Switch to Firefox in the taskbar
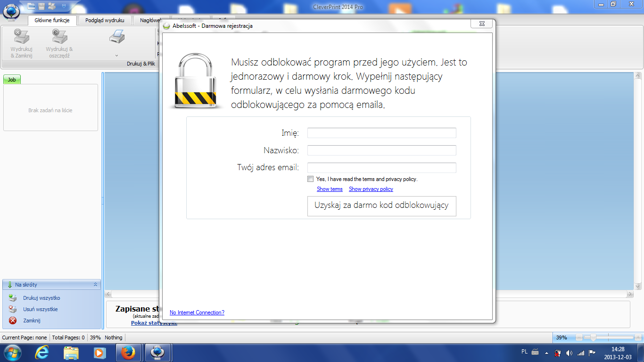 point(128,353)
